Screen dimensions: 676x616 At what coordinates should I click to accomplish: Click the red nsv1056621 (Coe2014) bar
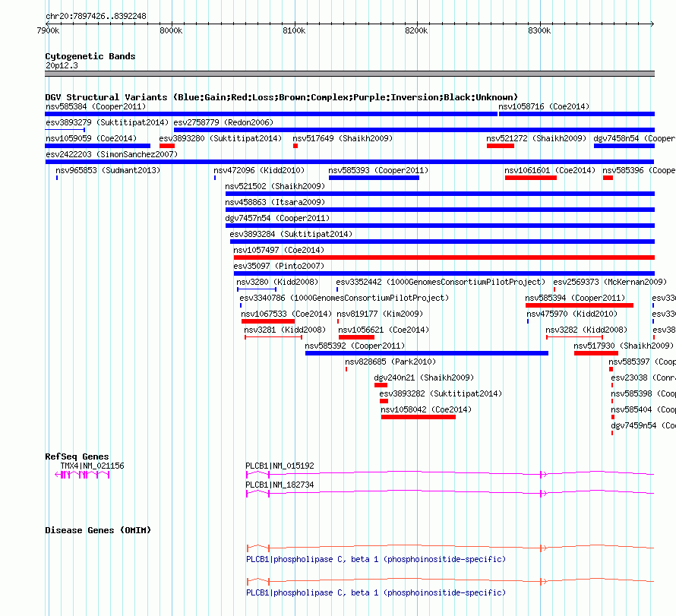pos(356,337)
